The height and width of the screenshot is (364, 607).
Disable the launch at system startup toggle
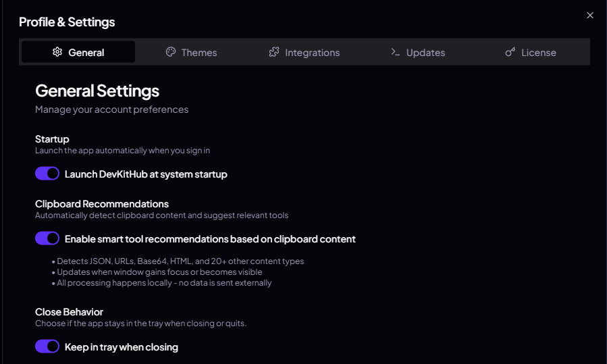[47, 174]
